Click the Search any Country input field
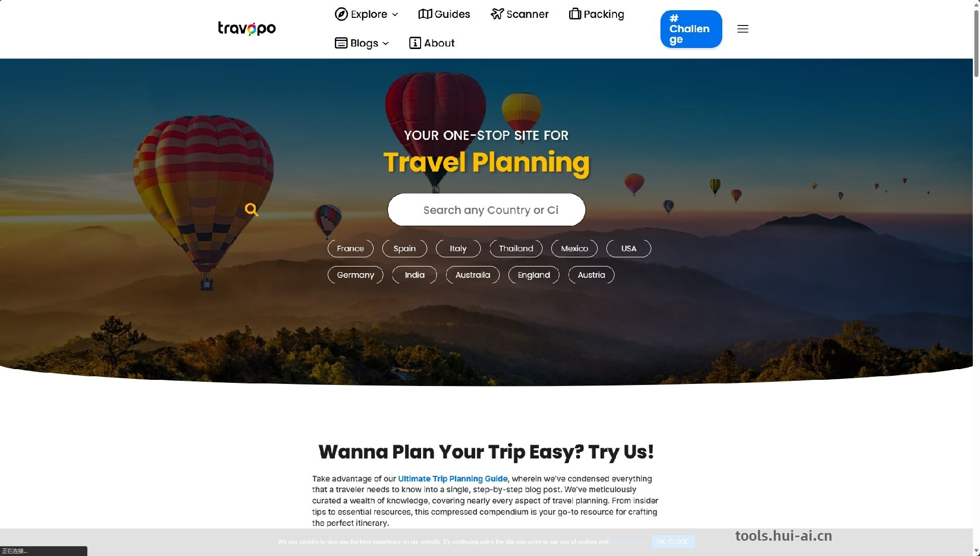This screenshot has width=980, height=556. coord(486,210)
